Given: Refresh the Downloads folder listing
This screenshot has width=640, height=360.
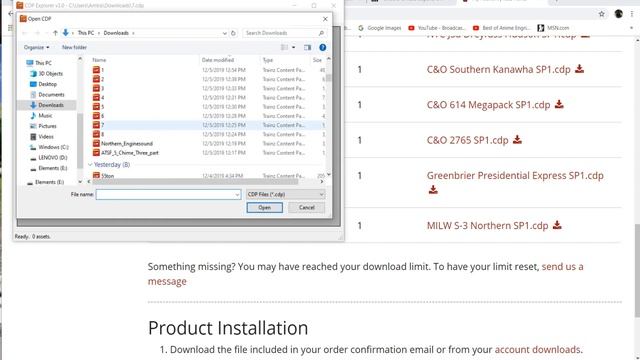Looking at the screenshot, I should (x=233, y=33).
